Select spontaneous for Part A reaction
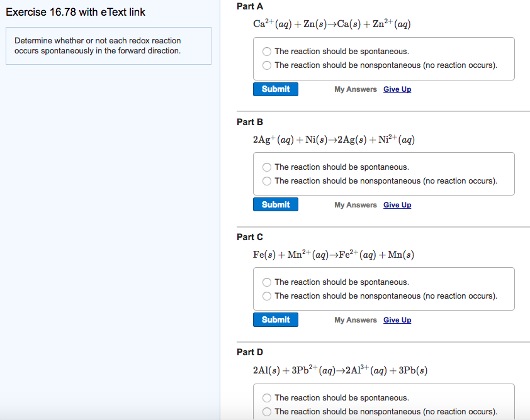The image size is (530, 420). 266,52
